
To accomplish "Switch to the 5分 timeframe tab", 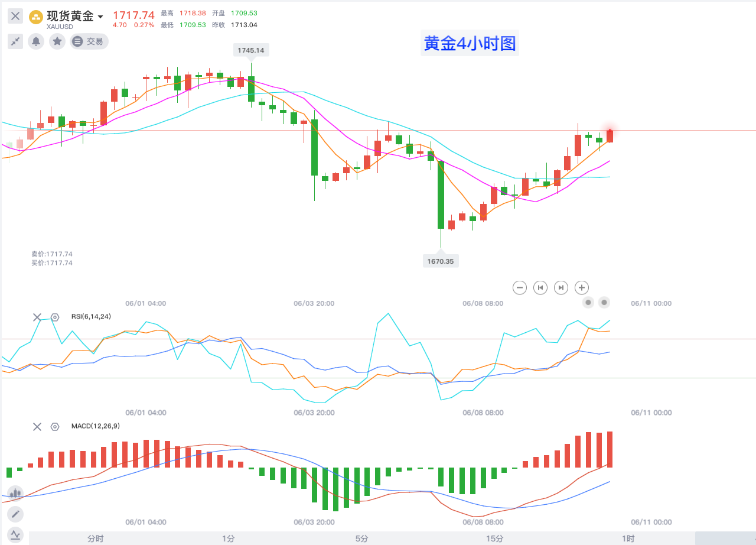I will [x=361, y=538].
